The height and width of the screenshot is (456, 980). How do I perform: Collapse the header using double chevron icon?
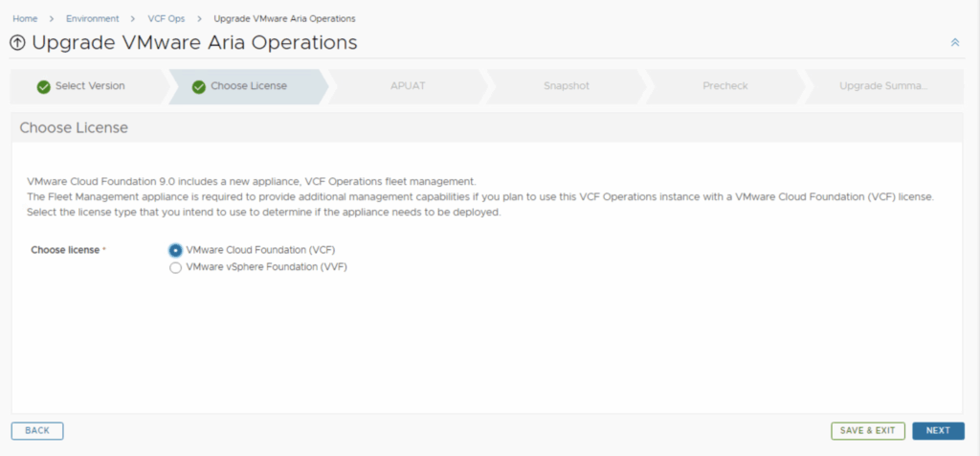click(954, 43)
